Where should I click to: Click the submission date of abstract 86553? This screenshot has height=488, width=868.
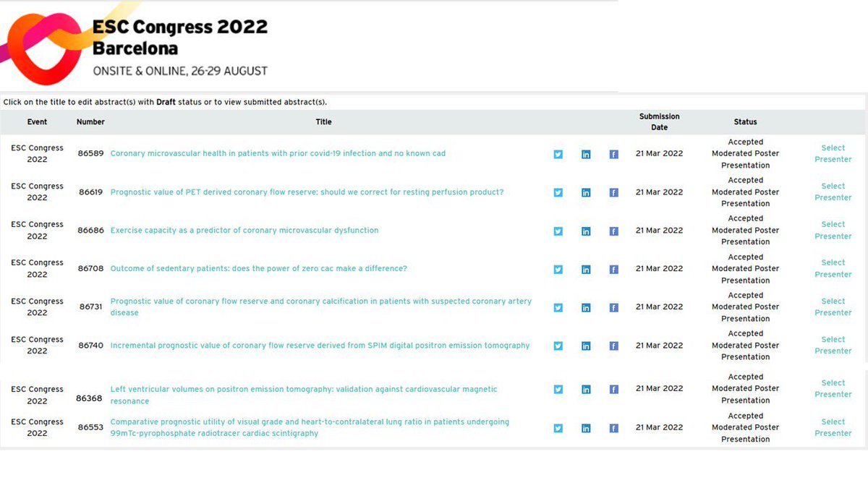(659, 427)
